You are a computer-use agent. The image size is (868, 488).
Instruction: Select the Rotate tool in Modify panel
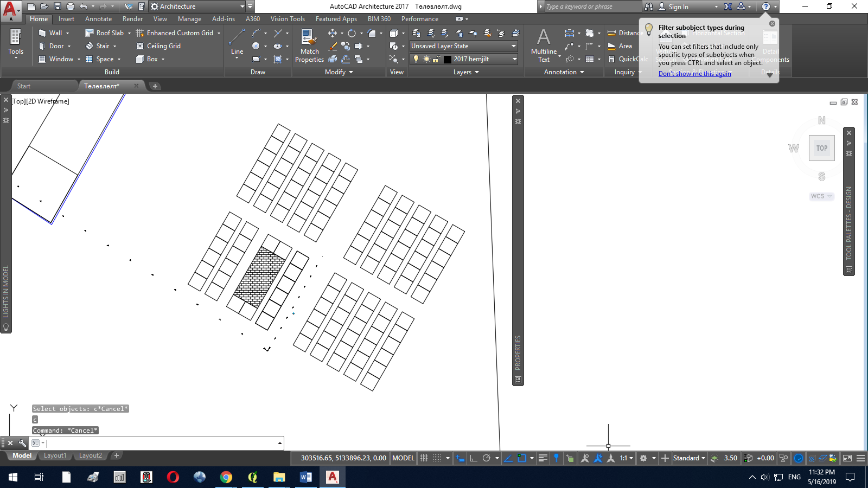[x=352, y=33]
